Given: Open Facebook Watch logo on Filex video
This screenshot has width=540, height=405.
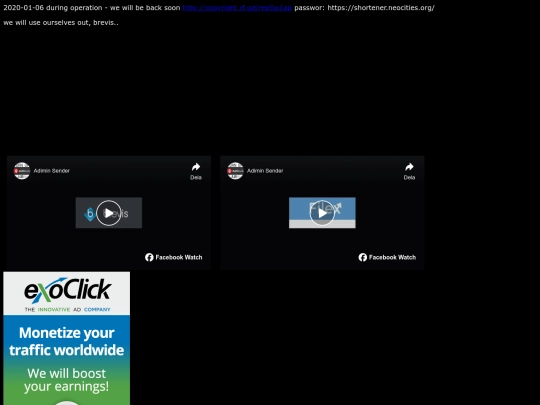Looking at the screenshot, I should pyautogui.click(x=387, y=257).
